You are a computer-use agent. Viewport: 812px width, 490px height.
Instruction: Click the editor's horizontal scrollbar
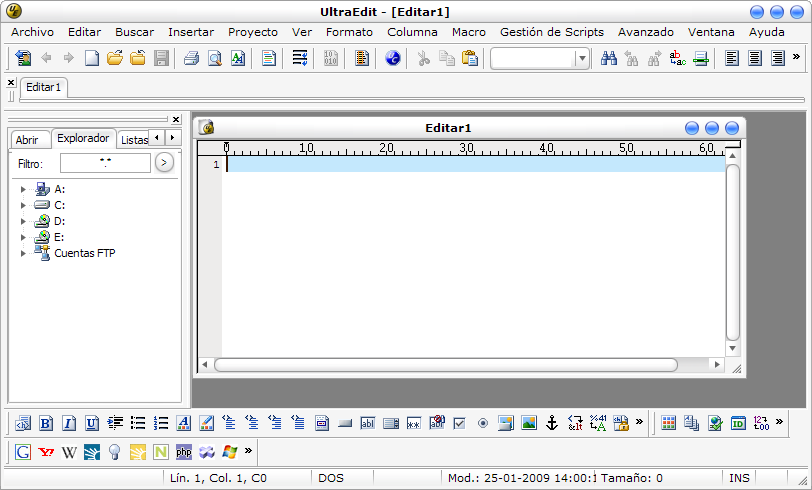[x=468, y=365]
